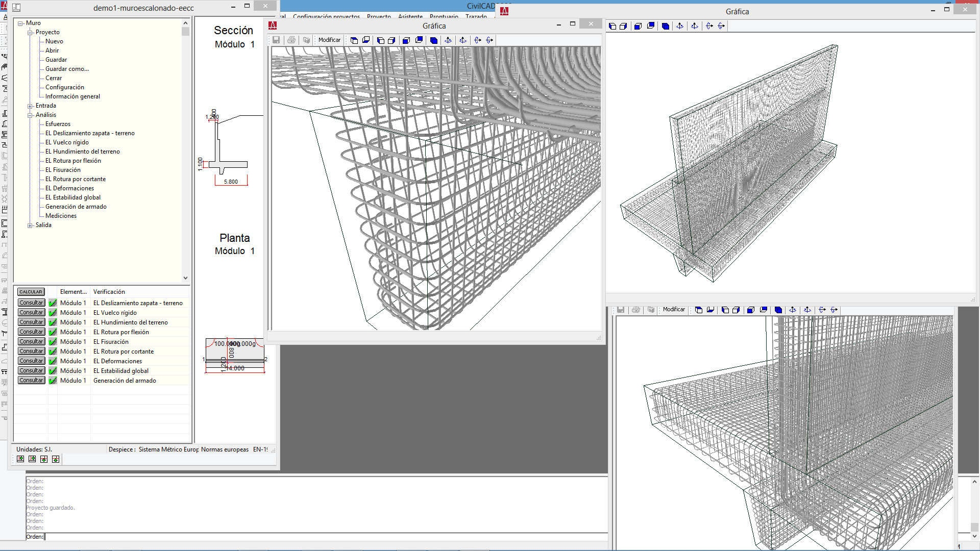Select EL Estabilidad global in the tree
This screenshot has width=980, height=551.
[x=72, y=197]
